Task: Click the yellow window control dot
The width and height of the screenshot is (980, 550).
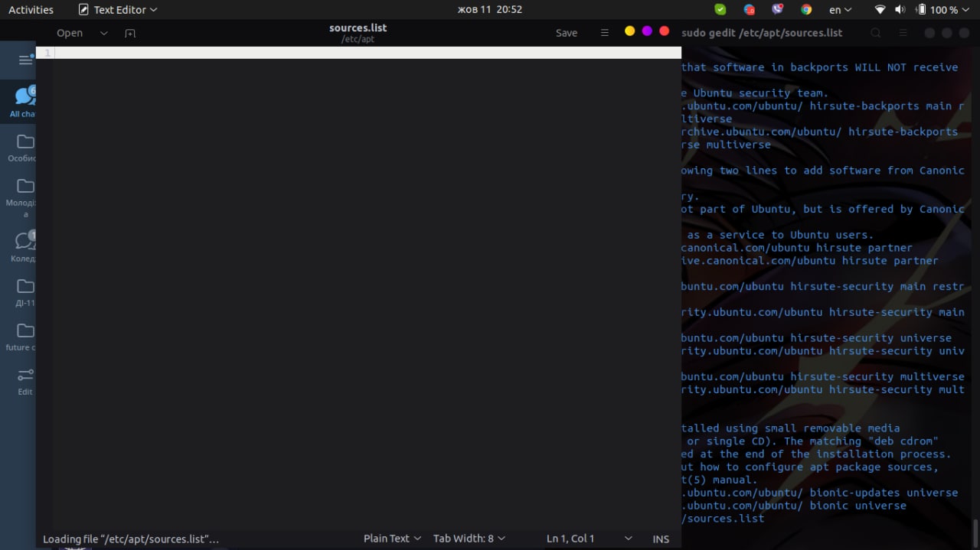Action: (629, 31)
